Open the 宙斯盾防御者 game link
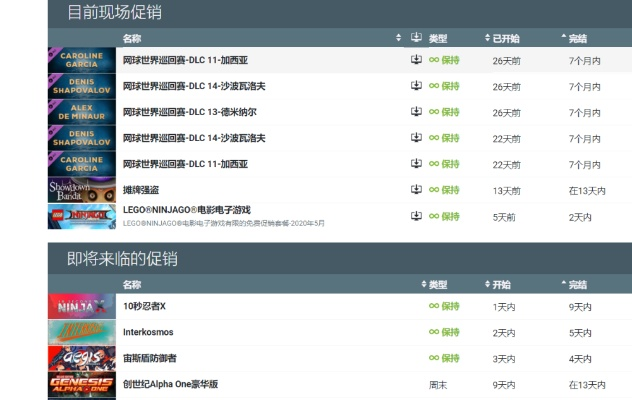The height and width of the screenshot is (400, 632). [x=150, y=358]
